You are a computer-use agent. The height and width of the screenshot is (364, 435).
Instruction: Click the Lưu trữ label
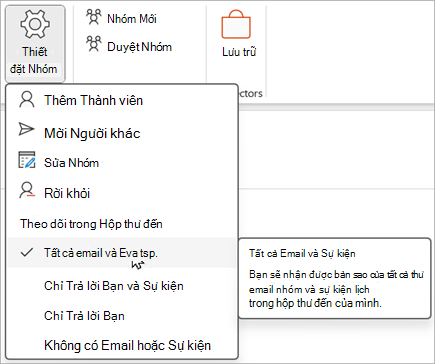239,52
